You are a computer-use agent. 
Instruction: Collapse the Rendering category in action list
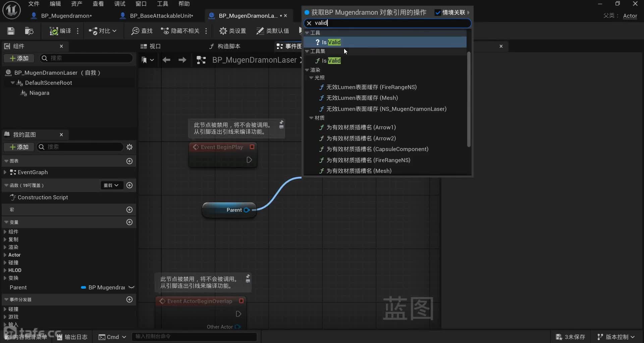pyautogui.click(x=307, y=70)
